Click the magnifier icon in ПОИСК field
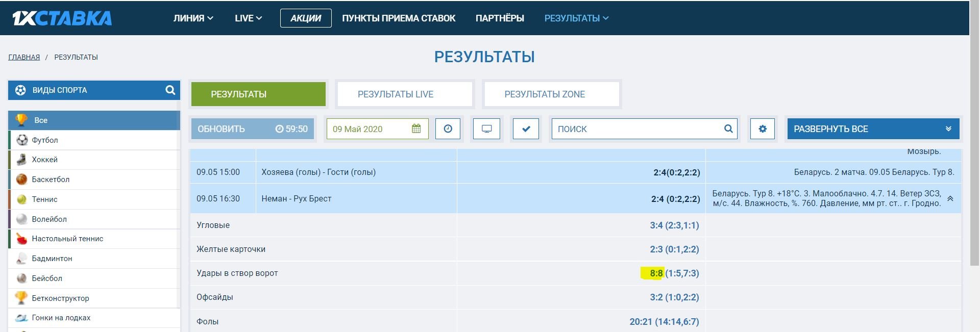 click(x=728, y=129)
